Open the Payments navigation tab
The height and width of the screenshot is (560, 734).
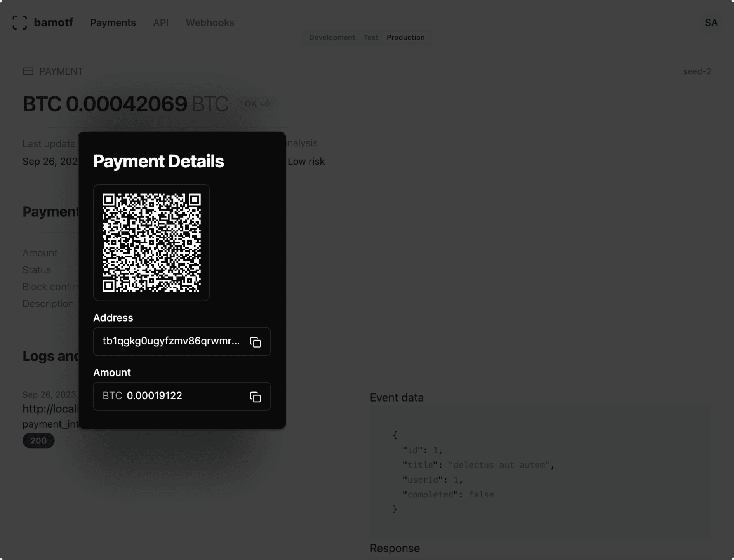[x=113, y=23]
